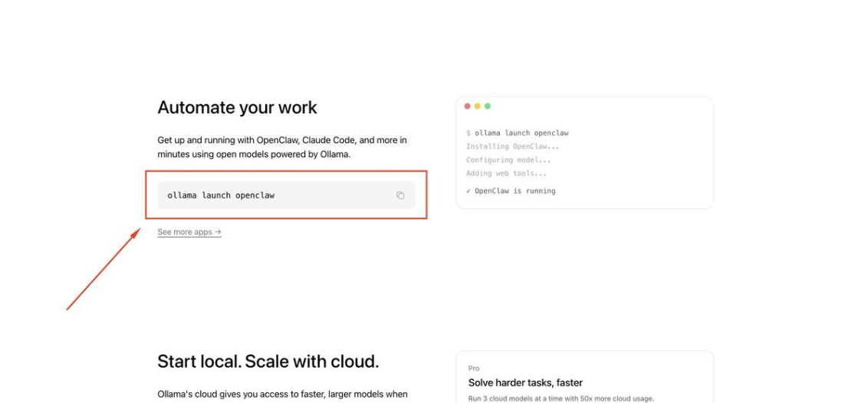This screenshot has height=403, width=868.
Task: Click the Automate your work heading
Action: click(237, 107)
